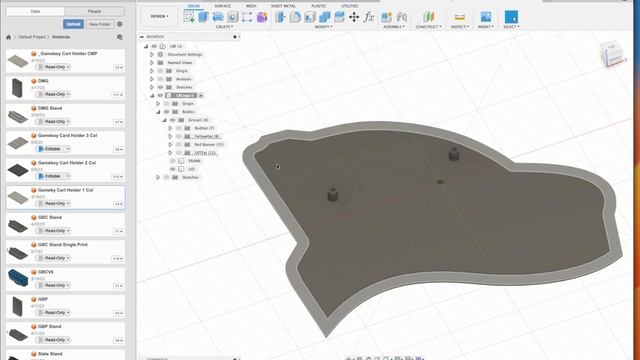Open the DMG file thumbnail
Viewport: 640px width, 360px height.
17,88
